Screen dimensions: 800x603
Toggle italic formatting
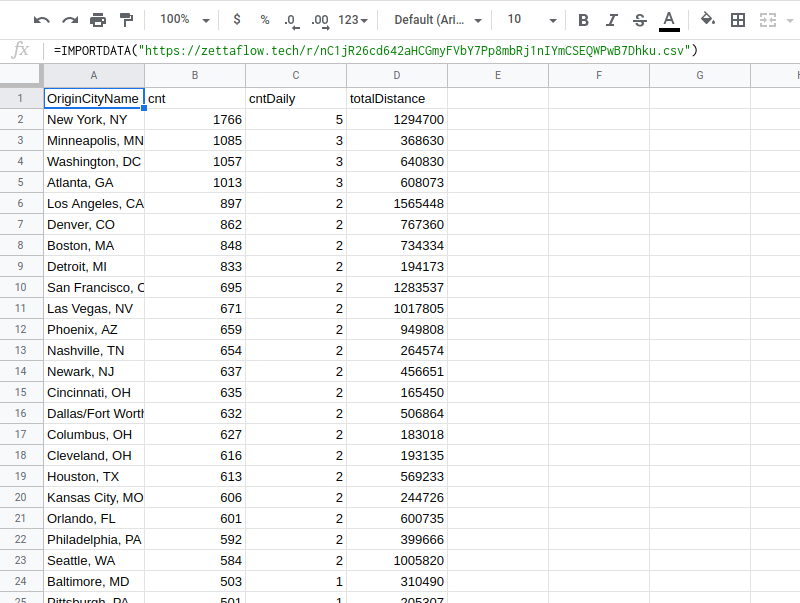pyautogui.click(x=611, y=19)
